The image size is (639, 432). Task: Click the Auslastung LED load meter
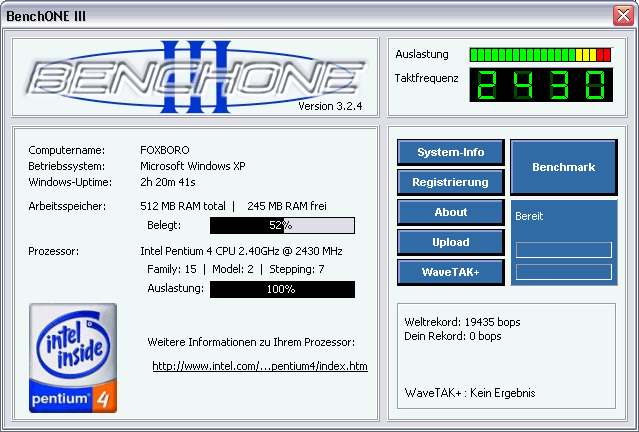[540, 55]
